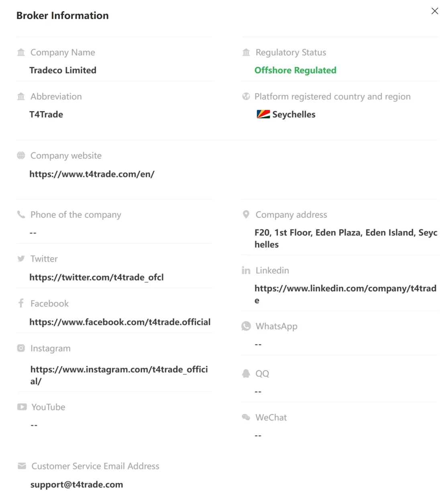Click the Twitter bird icon

[21, 259]
